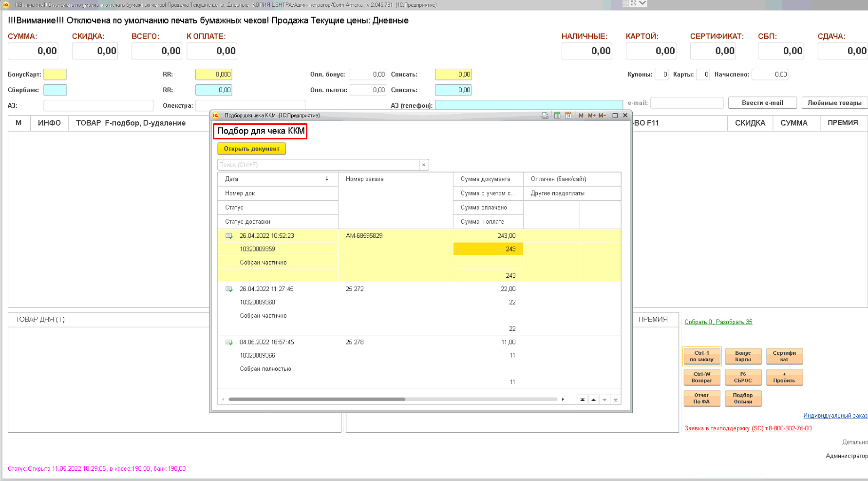Image resolution: width=868 pixels, height=481 pixels.
Task: Select order row AM-68595829
Action: [x=364, y=236]
